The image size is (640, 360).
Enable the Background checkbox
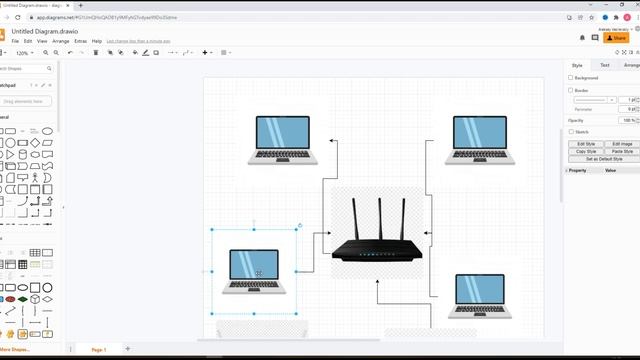tap(571, 78)
